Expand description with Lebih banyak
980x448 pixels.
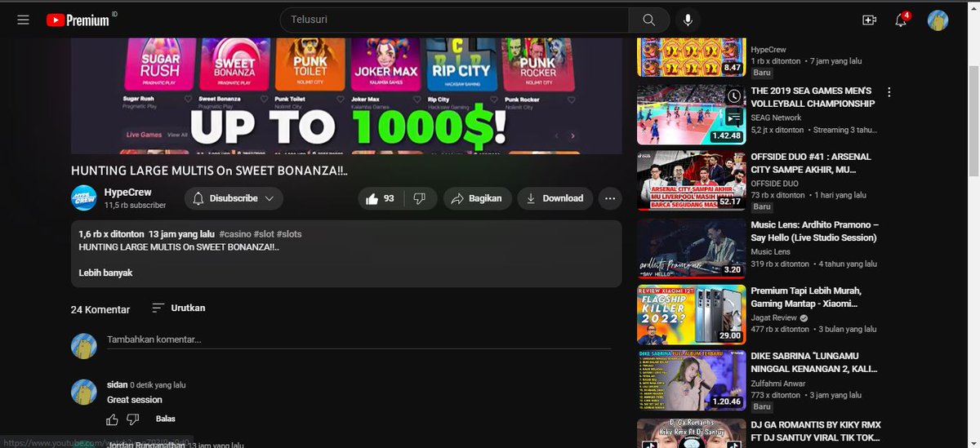click(105, 273)
